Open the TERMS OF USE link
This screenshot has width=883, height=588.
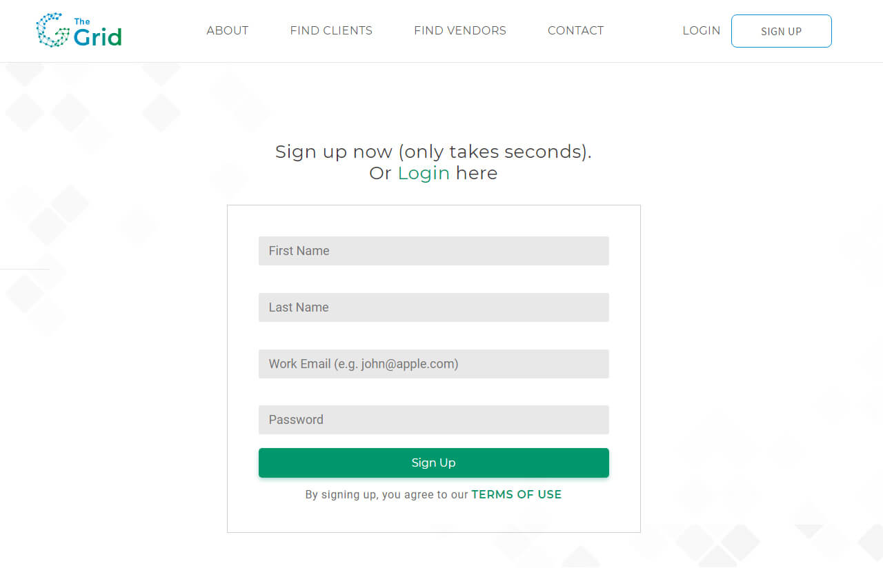516,494
